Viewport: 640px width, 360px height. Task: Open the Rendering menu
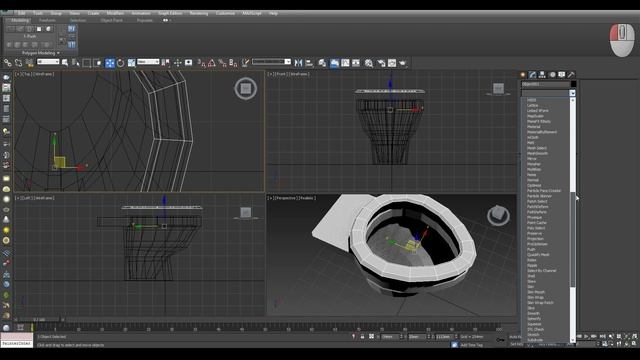coord(199,13)
